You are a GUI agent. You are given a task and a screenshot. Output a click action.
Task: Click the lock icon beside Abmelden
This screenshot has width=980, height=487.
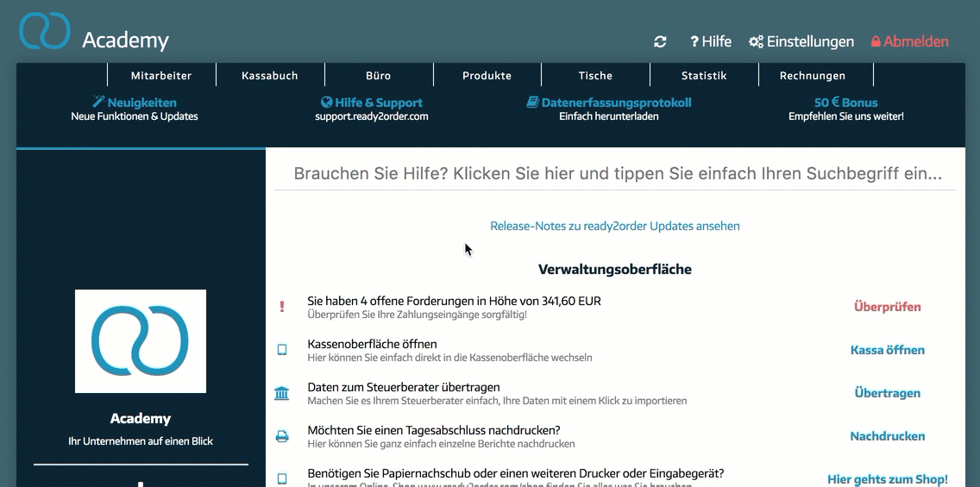[x=876, y=42]
